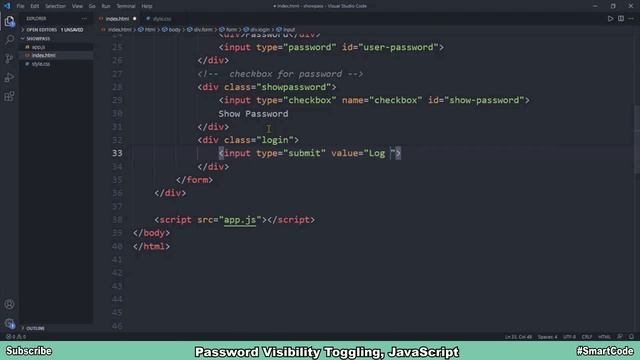The width and height of the screenshot is (640, 360).
Task: Click the feedback icon in status bar
Action: click(x=620, y=337)
